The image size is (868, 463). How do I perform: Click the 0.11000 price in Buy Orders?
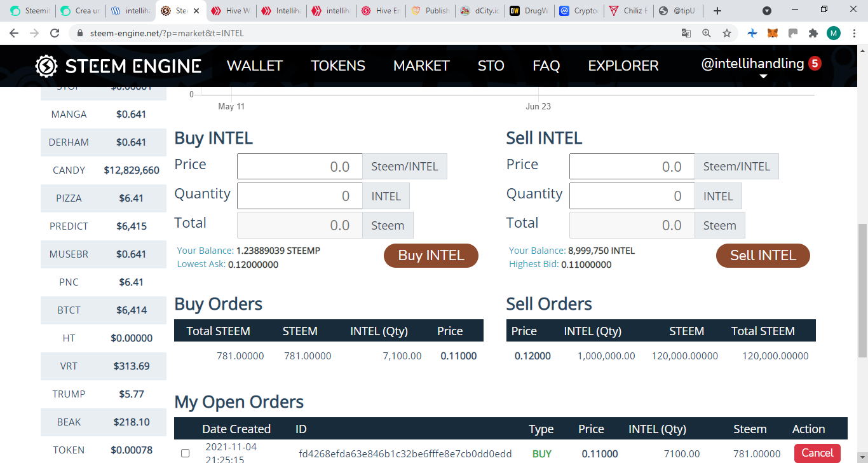point(459,356)
